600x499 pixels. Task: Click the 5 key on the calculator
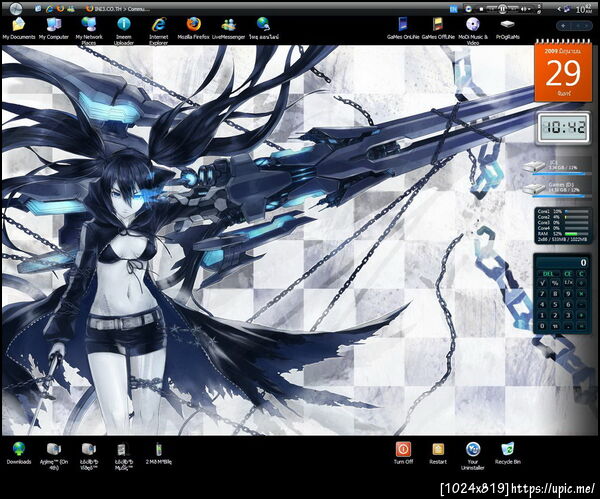pos(555,305)
